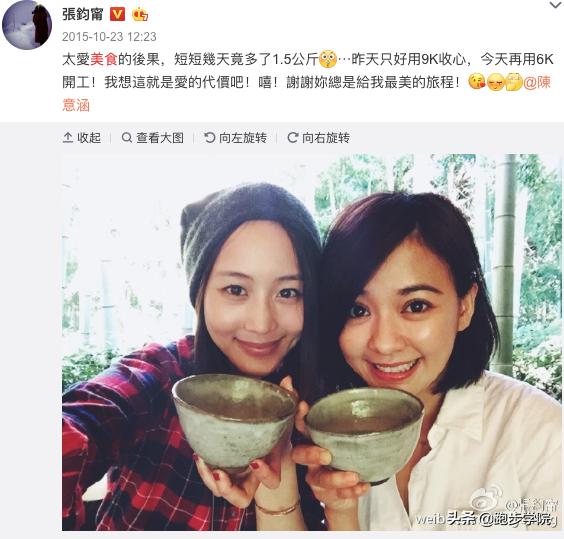Screen dimensions: 564x539
Task: Click the poster's round profile avatar
Action: tap(27, 24)
